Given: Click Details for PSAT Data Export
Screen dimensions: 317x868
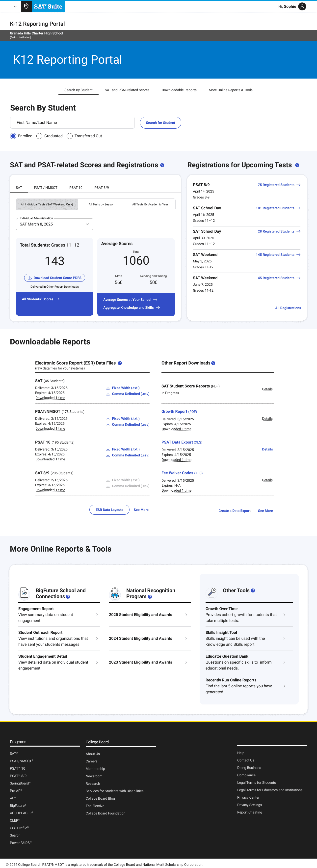Looking at the screenshot, I should point(267,449).
